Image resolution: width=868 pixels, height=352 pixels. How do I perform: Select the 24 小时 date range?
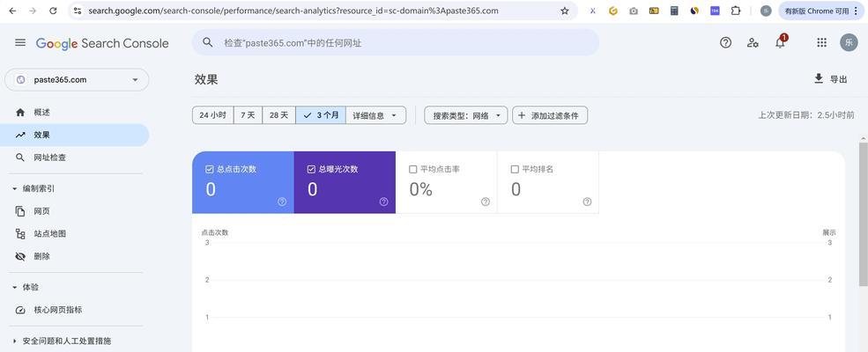click(212, 115)
